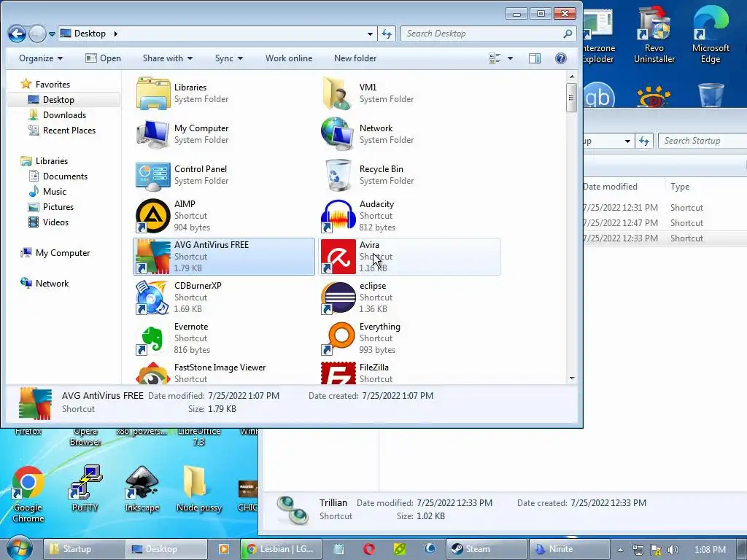
Task: Open address dropdown in Startup window
Action: pos(627,141)
